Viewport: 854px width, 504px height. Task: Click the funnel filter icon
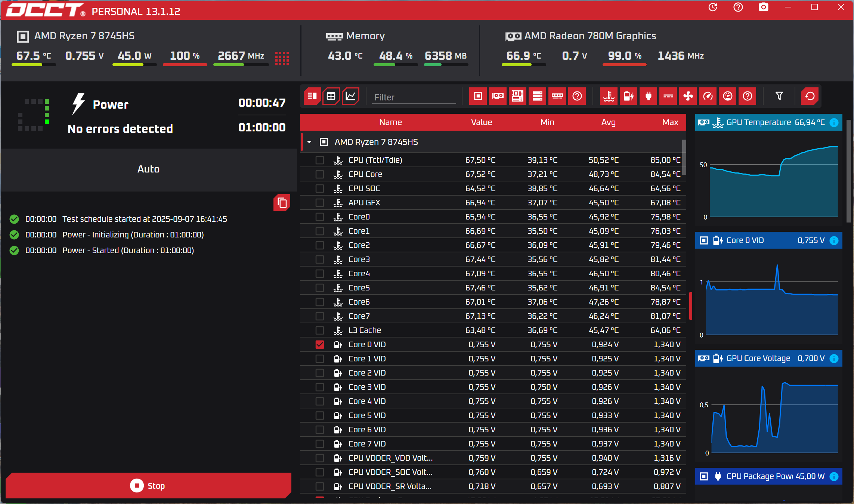779,96
